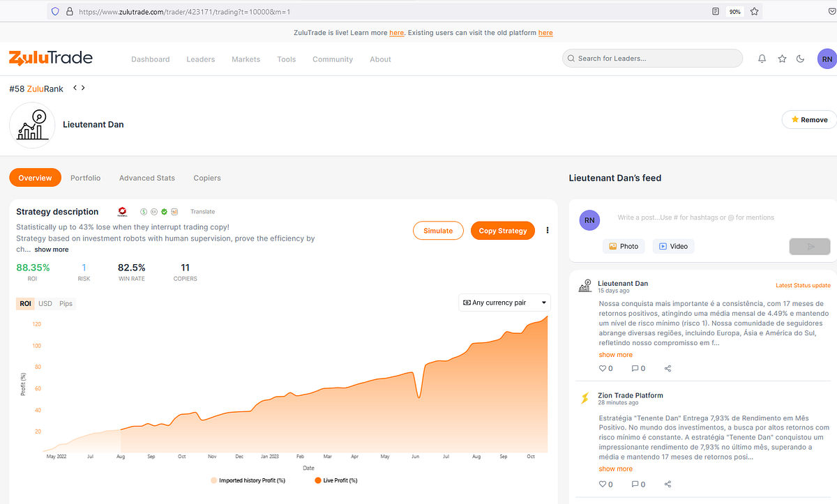The width and height of the screenshot is (837, 504).
Task: Expand strategy description show more
Action: (x=52, y=250)
